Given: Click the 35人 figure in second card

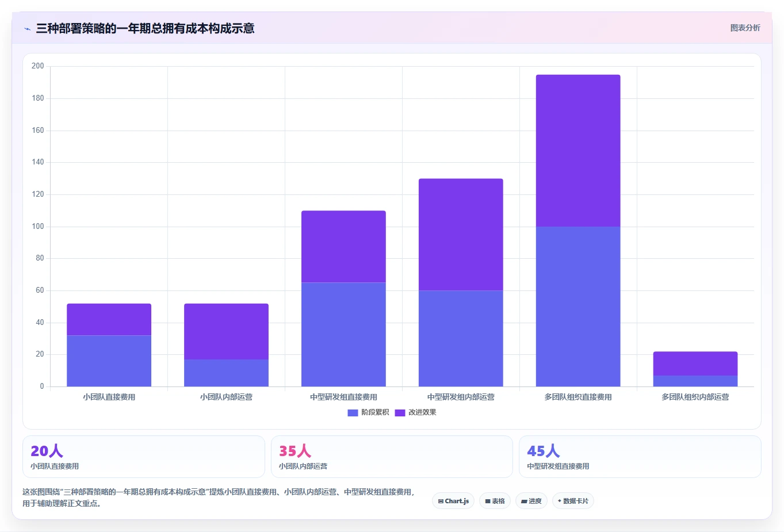Looking at the screenshot, I should (x=295, y=451).
